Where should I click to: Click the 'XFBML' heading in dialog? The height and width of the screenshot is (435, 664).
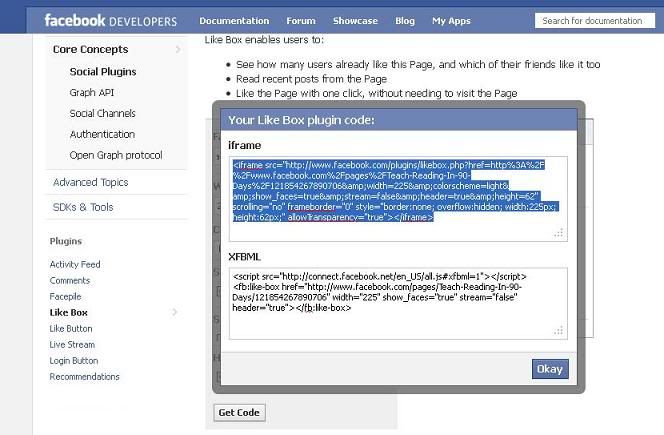(x=244, y=257)
